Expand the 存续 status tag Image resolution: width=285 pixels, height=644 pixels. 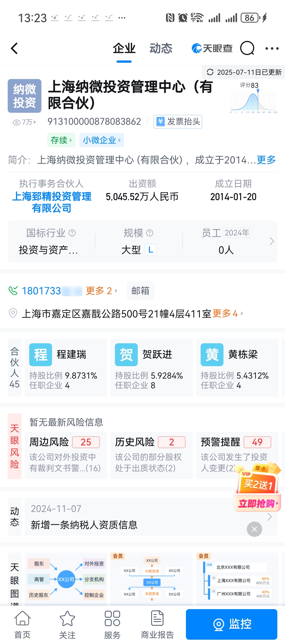pos(61,140)
